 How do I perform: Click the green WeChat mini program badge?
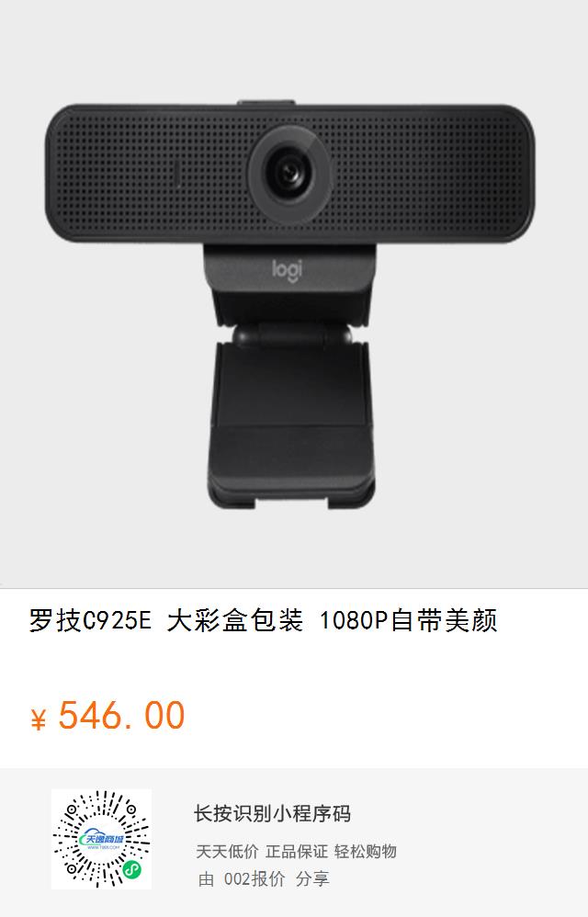click(x=131, y=870)
